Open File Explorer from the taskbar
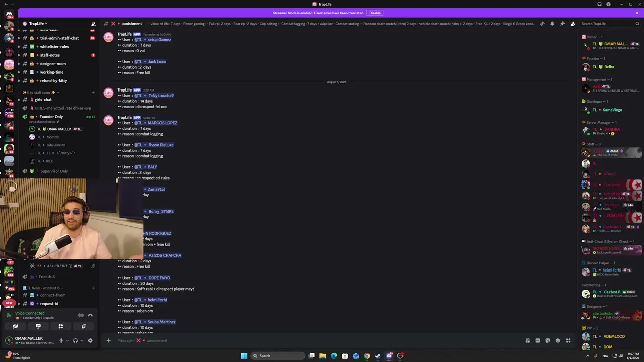 (323, 356)
